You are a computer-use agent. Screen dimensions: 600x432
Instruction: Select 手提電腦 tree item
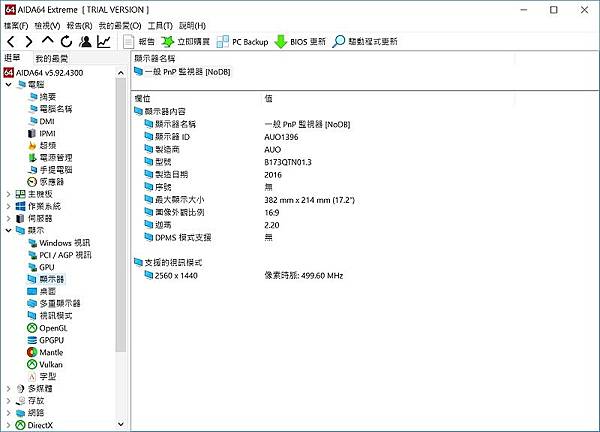tap(51, 170)
